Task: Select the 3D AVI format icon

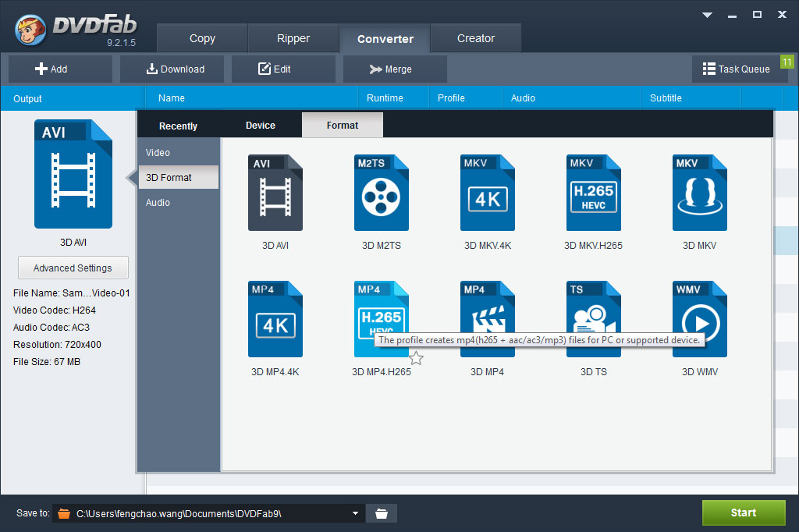Action: coord(275,193)
